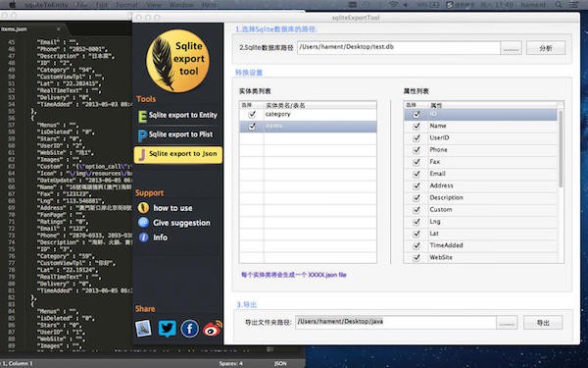Uncheck the Name attribute checkbox
Viewport: 588px width, 368px height.
tap(416, 127)
